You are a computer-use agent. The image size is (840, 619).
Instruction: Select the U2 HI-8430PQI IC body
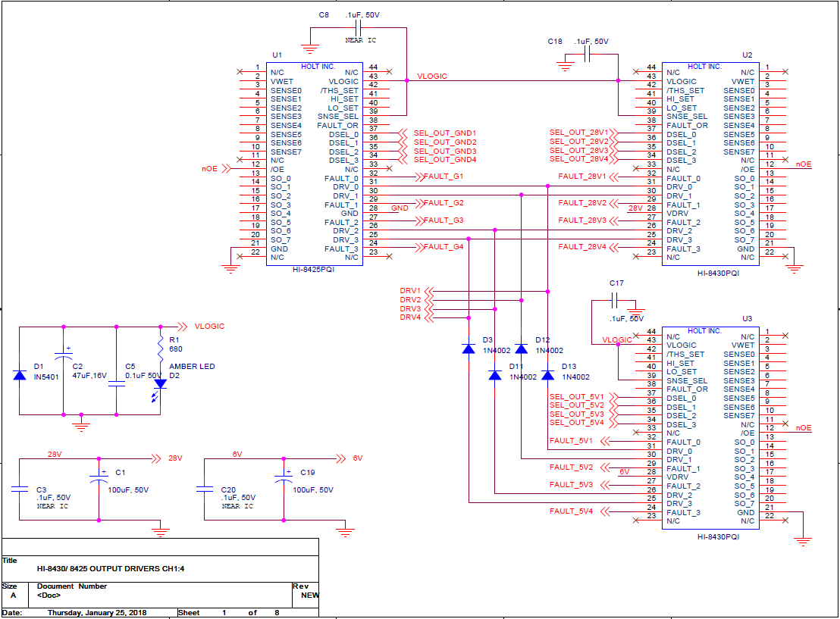(710, 164)
